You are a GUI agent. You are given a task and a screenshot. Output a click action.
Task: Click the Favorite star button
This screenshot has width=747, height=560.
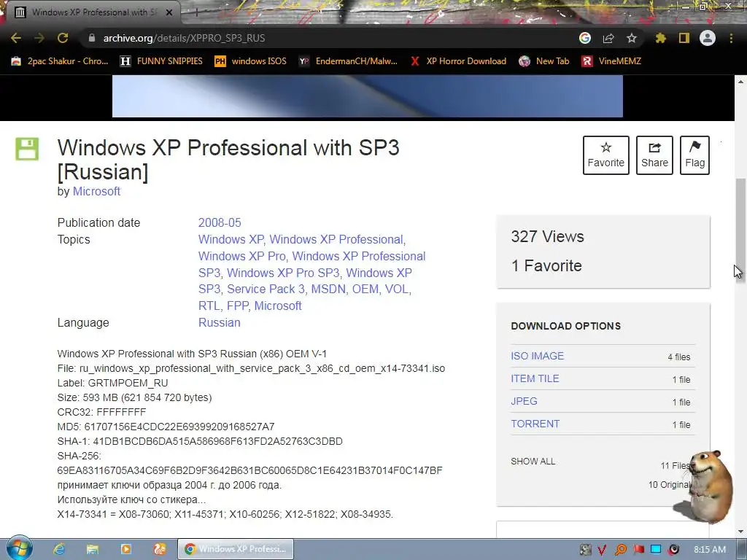point(606,155)
